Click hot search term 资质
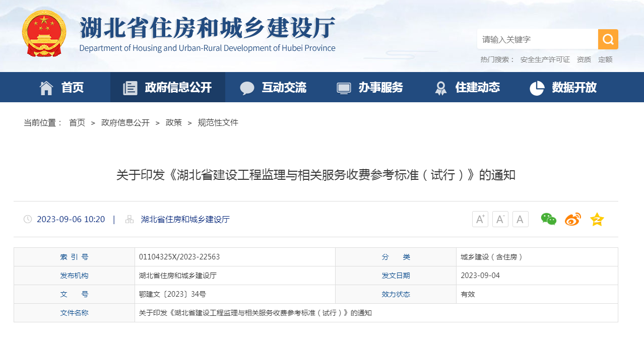This screenshot has width=644, height=340. pos(584,59)
